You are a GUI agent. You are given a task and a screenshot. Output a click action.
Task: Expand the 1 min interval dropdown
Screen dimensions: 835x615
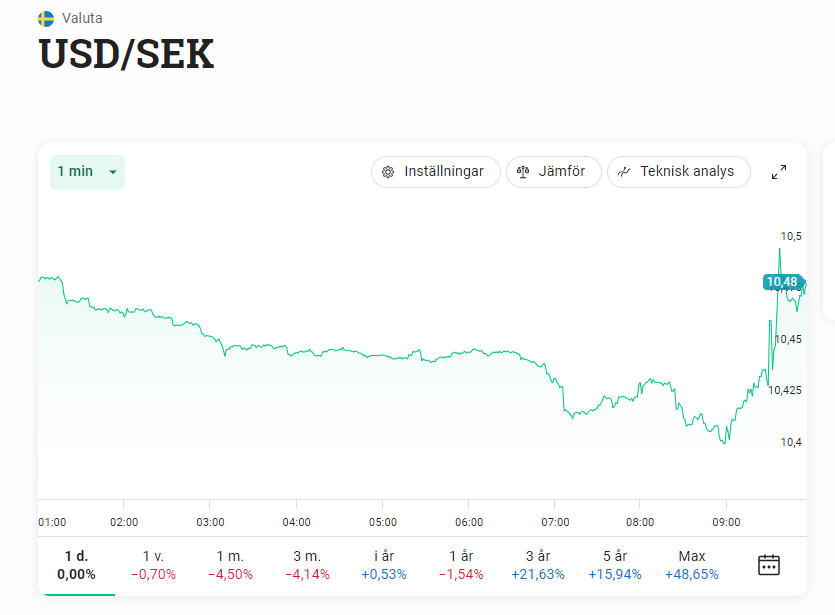click(x=87, y=172)
